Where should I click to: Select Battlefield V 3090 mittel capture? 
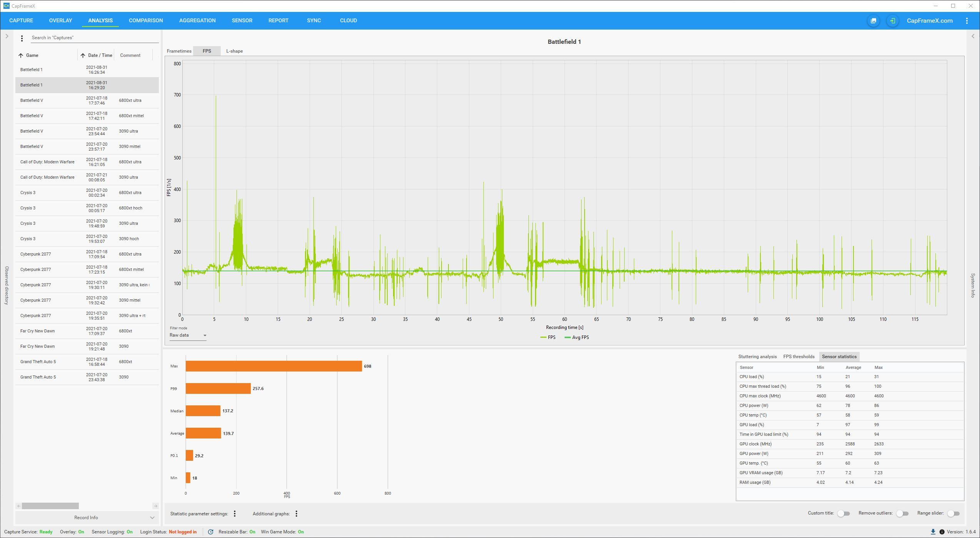point(87,147)
